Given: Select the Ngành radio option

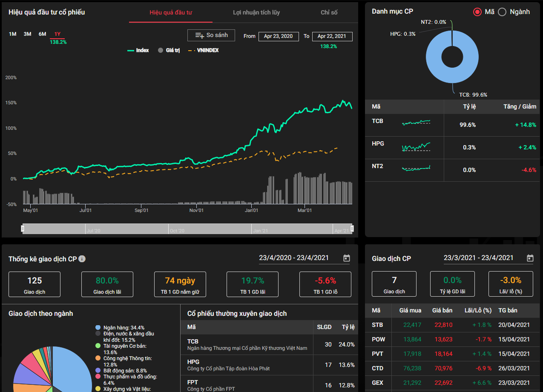Looking at the screenshot, I should pyautogui.click(x=502, y=12).
